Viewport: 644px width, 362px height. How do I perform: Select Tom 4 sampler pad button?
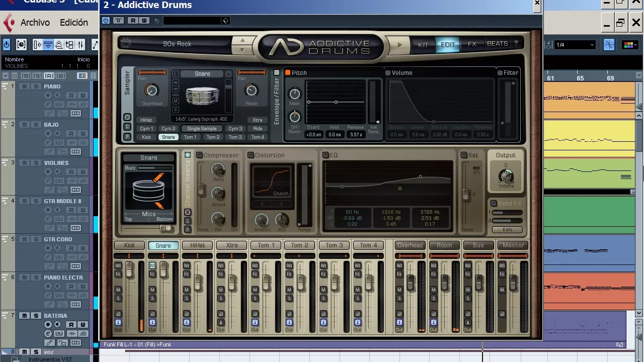(258, 137)
